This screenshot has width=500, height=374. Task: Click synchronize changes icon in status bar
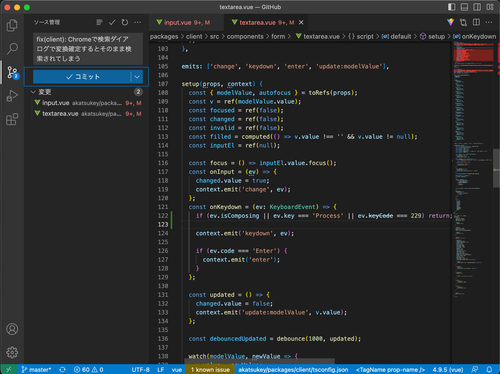[62, 369]
